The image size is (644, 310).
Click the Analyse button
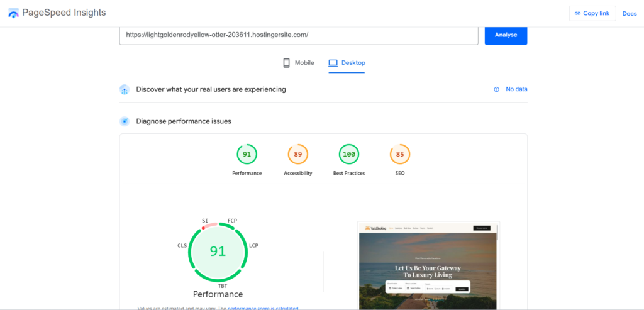click(506, 35)
